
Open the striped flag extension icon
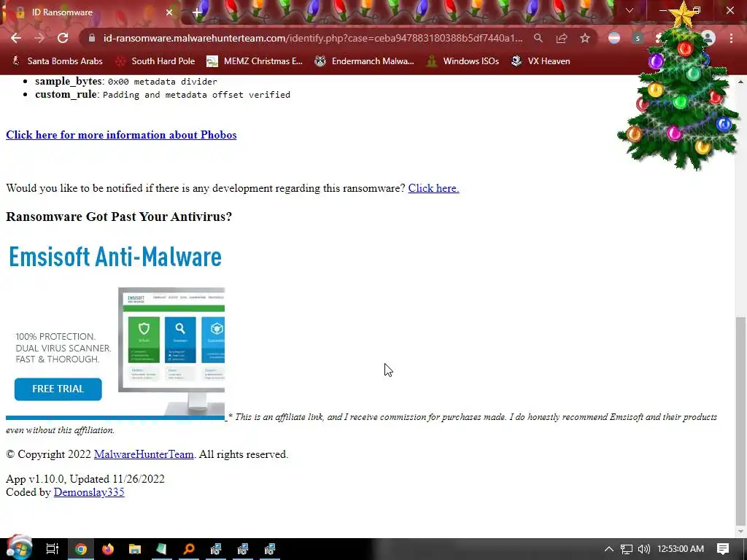pyautogui.click(x=614, y=38)
